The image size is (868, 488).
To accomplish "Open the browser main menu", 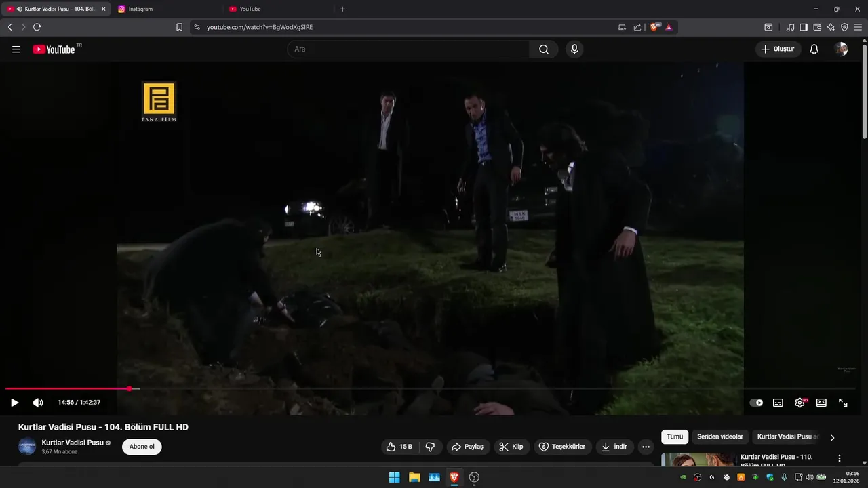I will point(859,27).
